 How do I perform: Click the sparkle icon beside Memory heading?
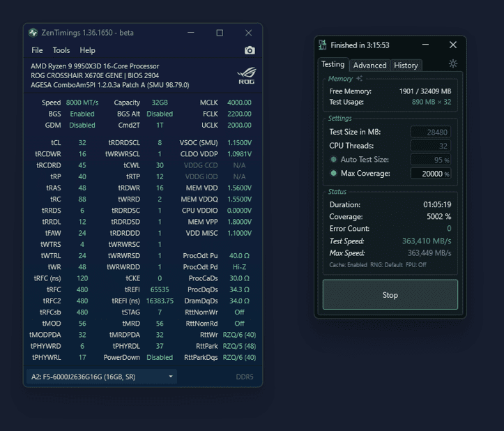[360, 78]
